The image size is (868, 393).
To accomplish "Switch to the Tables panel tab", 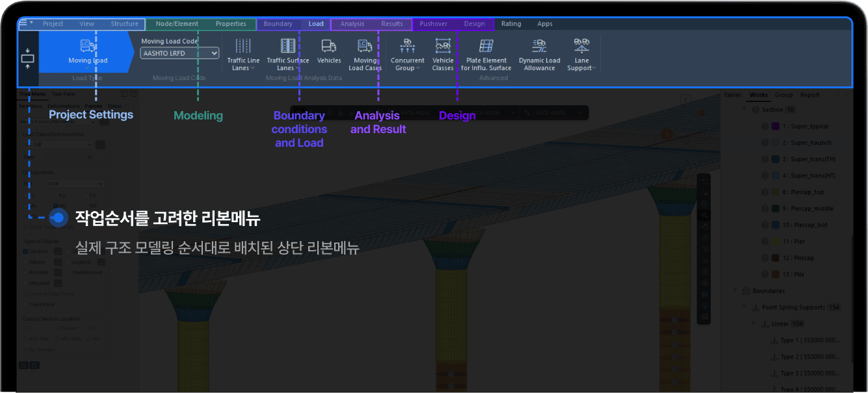I will pos(733,95).
